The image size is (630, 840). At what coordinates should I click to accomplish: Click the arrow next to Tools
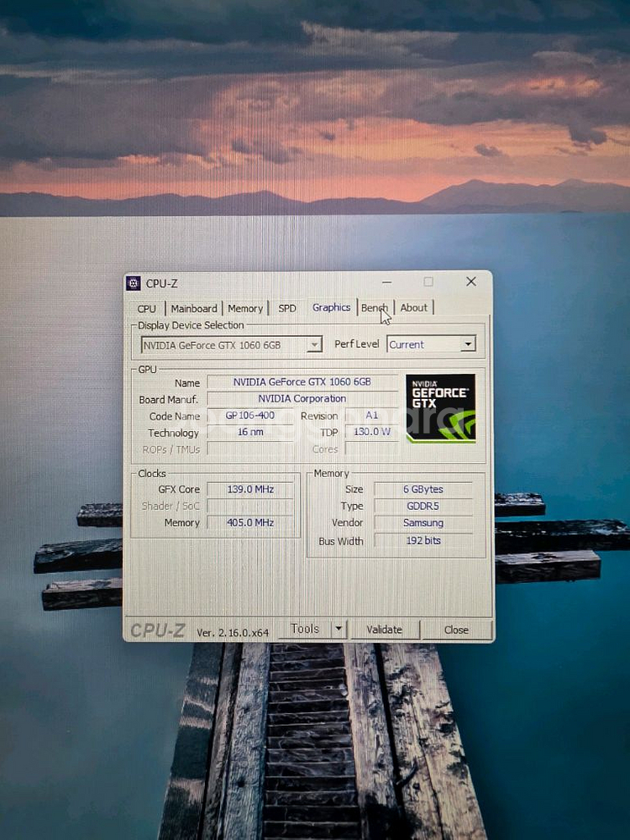(x=339, y=629)
